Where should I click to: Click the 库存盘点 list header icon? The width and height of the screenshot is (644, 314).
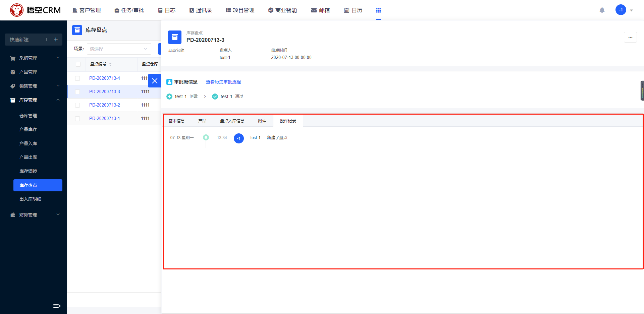(x=77, y=30)
